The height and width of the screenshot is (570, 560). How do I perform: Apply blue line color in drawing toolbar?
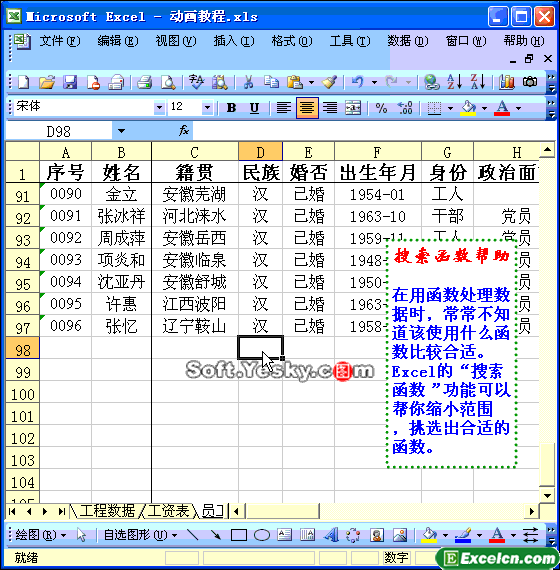[x=463, y=535]
